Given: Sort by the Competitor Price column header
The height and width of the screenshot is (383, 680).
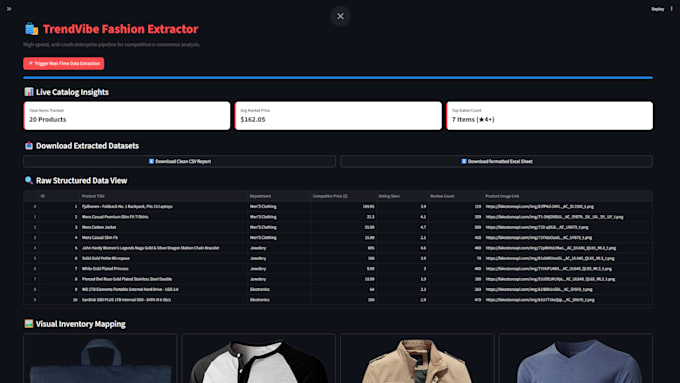Looking at the screenshot, I should (343, 196).
